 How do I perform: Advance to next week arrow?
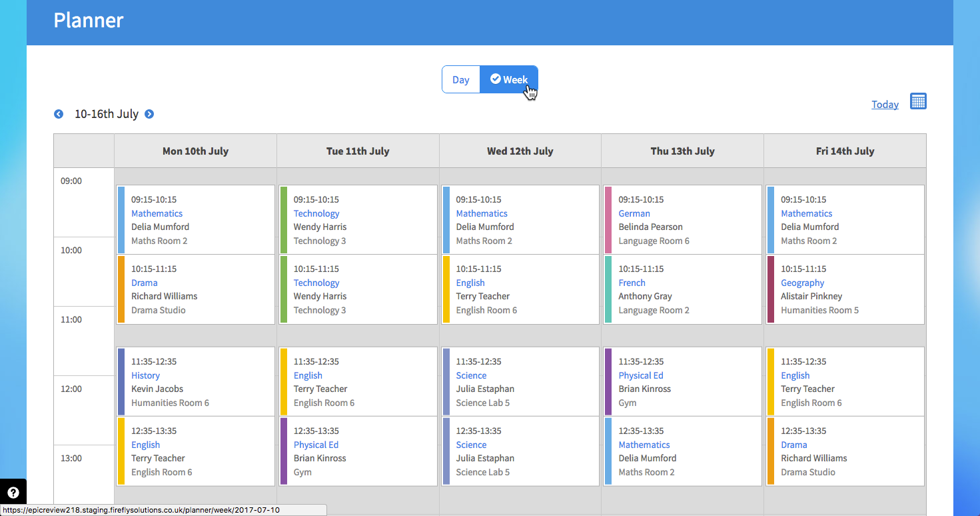point(149,114)
